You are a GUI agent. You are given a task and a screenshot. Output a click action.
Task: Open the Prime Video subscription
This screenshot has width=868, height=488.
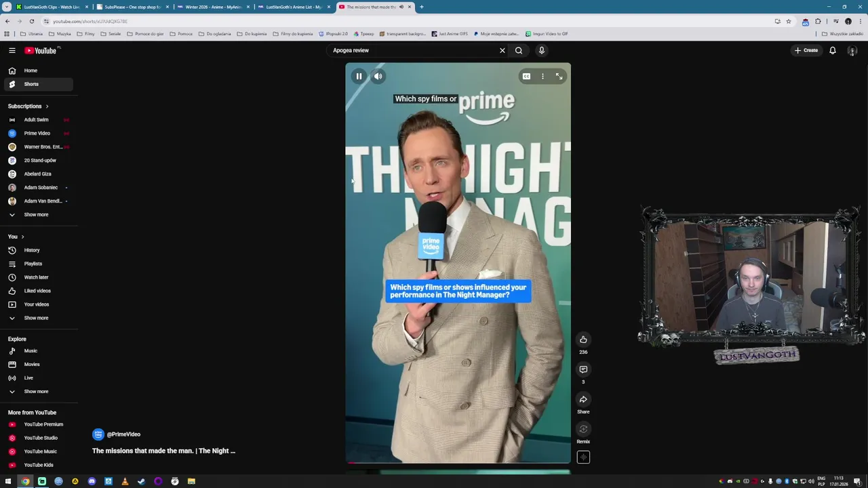(x=39, y=133)
